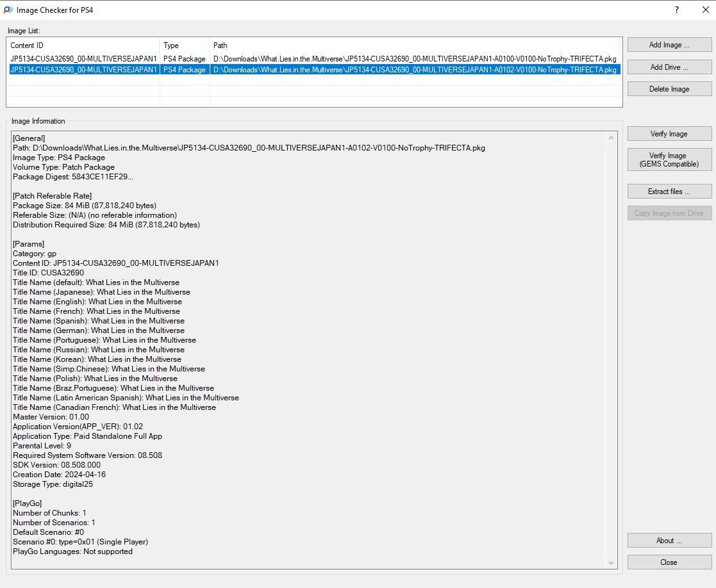
Task: Click the Default Scenario: #0 line
Action: pos(48,532)
